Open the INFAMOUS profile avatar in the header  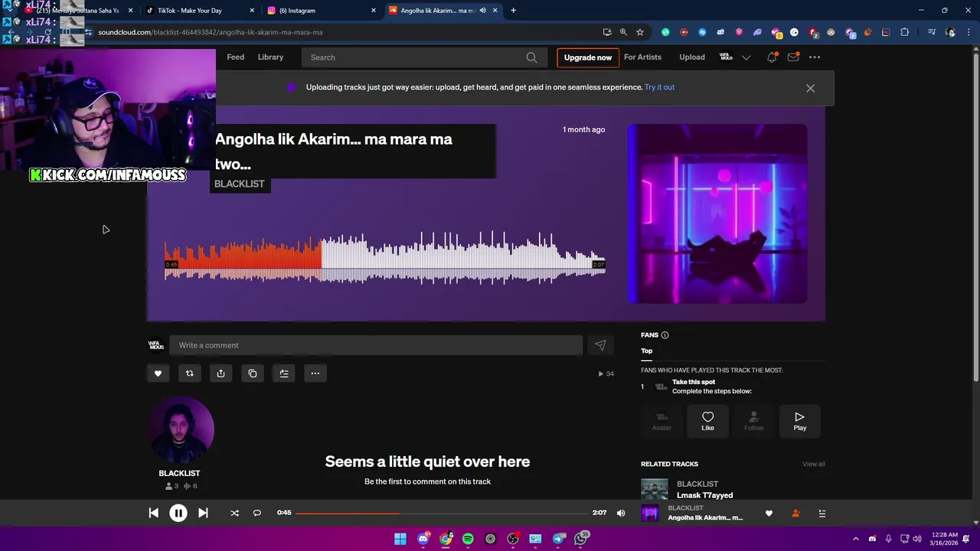[726, 57]
